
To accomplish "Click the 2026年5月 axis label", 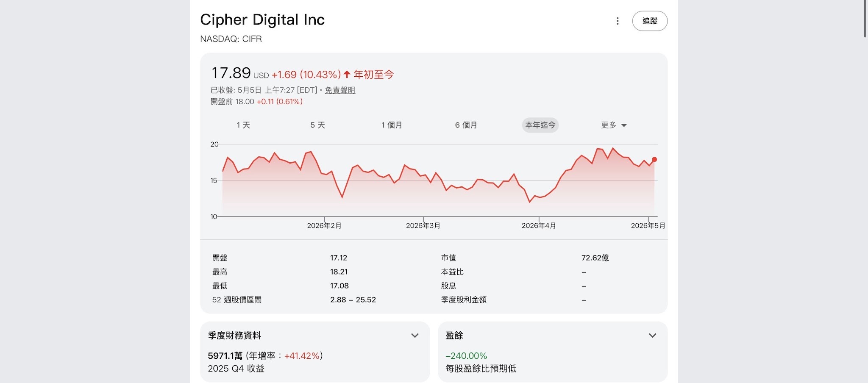I will 648,225.
